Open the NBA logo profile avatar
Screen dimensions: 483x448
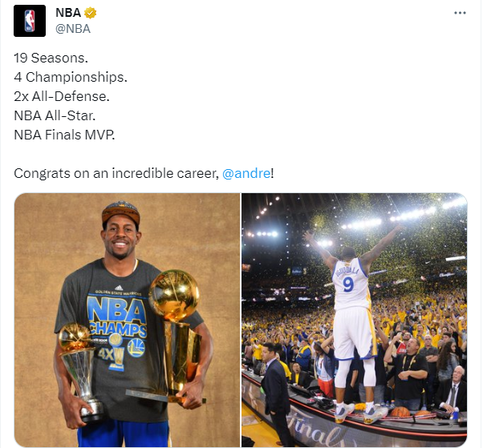coord(30,21)
